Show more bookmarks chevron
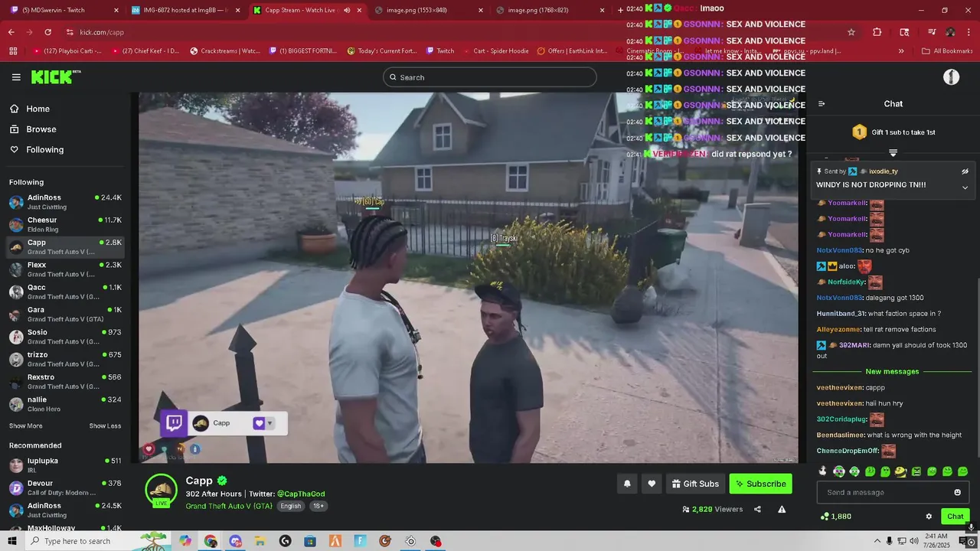The image size is (980, 551). tap(901, 51)
